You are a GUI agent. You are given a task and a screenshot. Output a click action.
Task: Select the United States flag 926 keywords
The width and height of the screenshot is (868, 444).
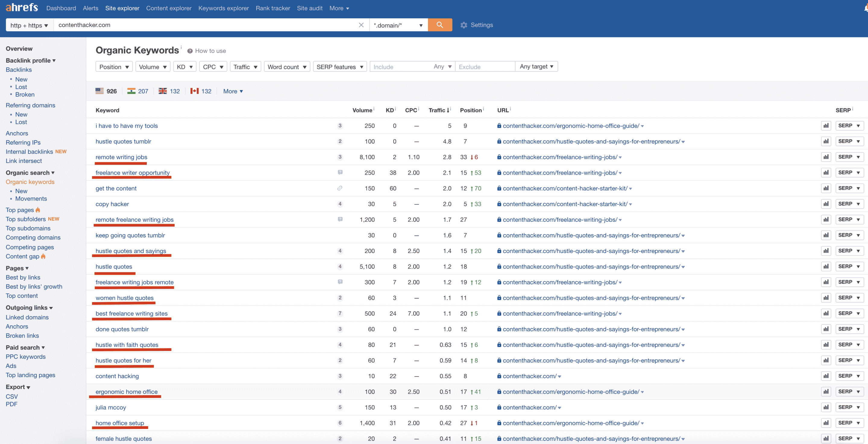[x=106, y=91]
